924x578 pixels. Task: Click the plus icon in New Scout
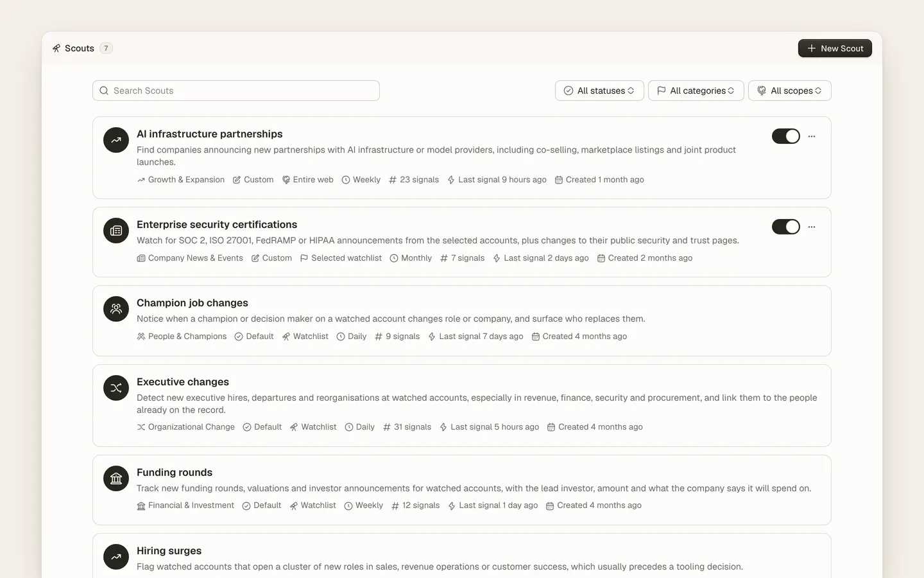click(x=812, y=48)
